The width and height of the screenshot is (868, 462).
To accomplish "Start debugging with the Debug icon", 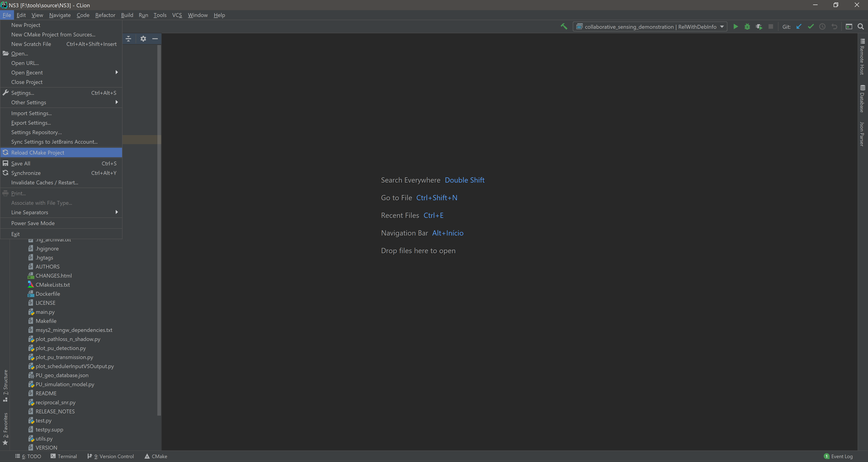I will [x=747, y=26].
